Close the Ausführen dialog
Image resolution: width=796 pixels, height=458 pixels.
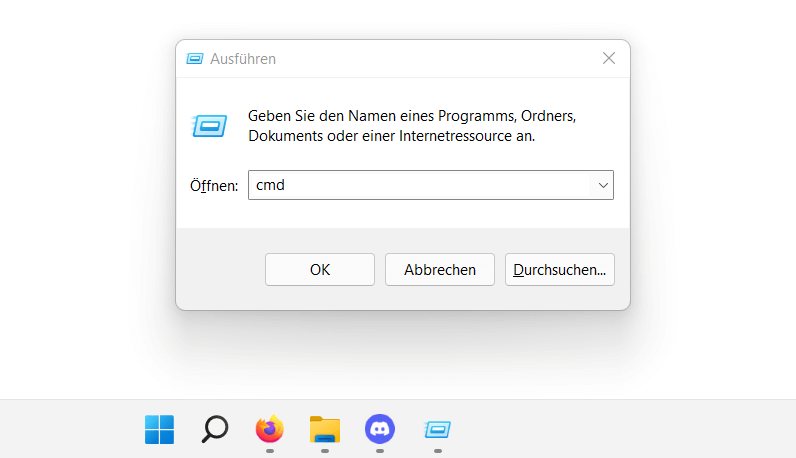point(609,58)
